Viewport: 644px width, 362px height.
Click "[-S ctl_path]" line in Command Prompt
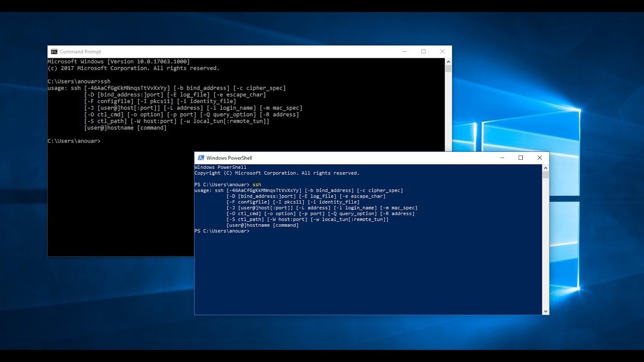click(177, 121)
